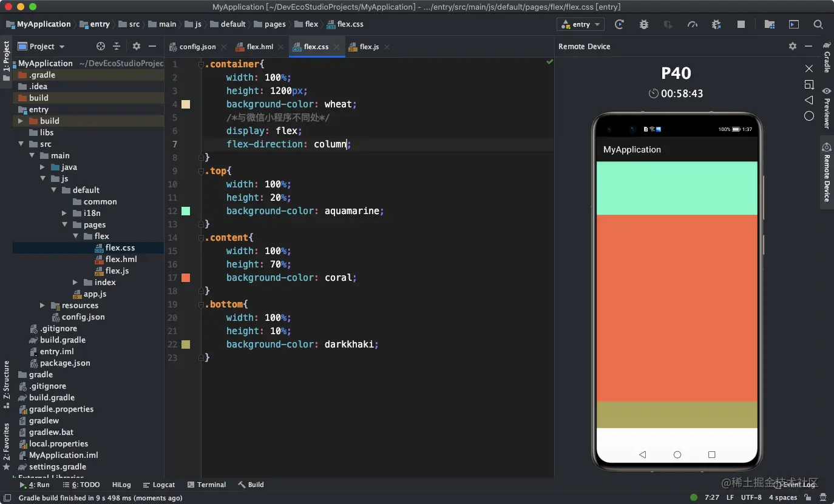Stop the running process

tap(741, 24)
